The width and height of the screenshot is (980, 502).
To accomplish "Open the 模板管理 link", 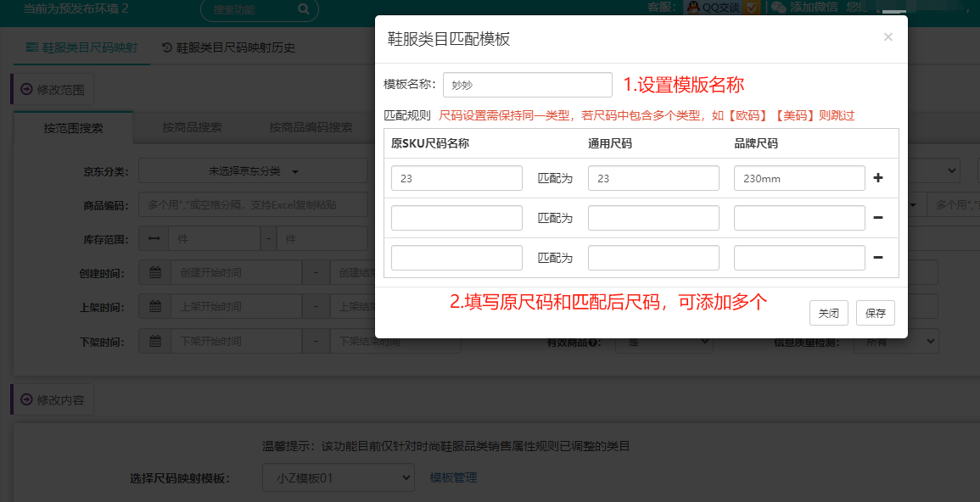I will click(453, 478).
